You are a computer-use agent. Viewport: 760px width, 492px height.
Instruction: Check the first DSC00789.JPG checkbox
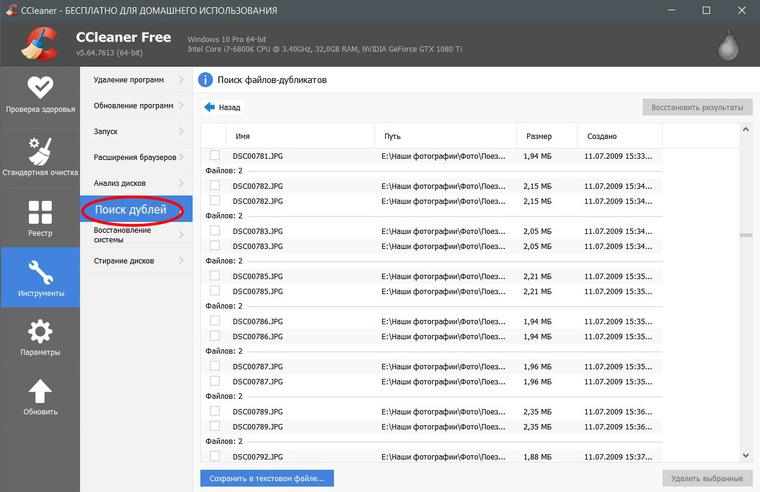point(215,411)
